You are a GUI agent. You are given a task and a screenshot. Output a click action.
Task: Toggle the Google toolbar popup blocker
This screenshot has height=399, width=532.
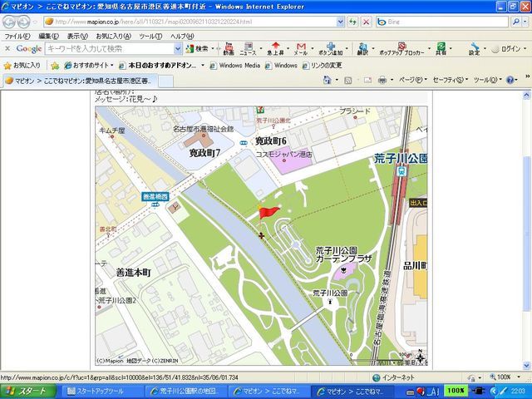coord(400,47)
